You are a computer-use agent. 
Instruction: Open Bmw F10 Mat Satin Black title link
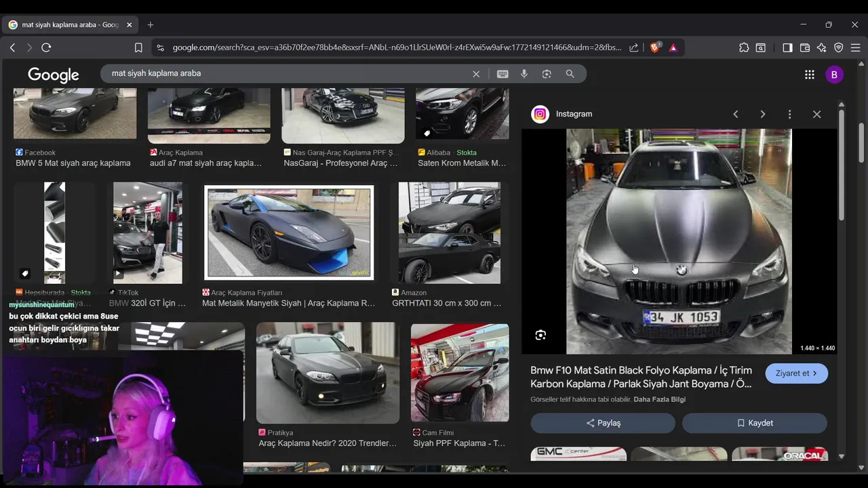(642, 377)
